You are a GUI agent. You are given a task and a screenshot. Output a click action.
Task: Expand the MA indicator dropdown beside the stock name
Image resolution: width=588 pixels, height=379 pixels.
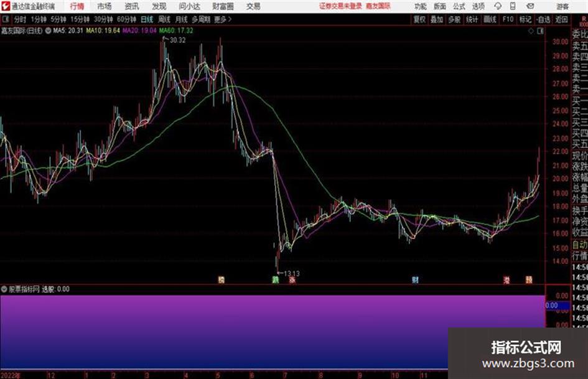[x=48, y=30]
